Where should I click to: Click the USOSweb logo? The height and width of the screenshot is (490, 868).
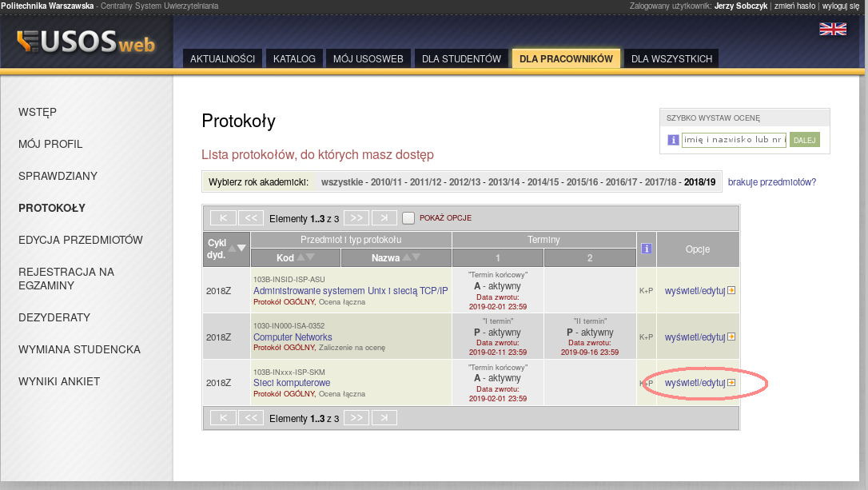(86, 42)
